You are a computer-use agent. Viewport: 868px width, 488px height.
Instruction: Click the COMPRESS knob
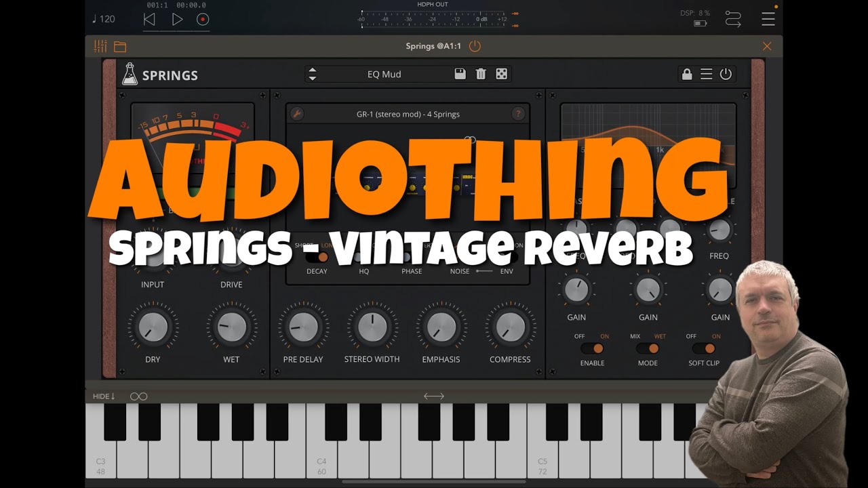point(510,327)
